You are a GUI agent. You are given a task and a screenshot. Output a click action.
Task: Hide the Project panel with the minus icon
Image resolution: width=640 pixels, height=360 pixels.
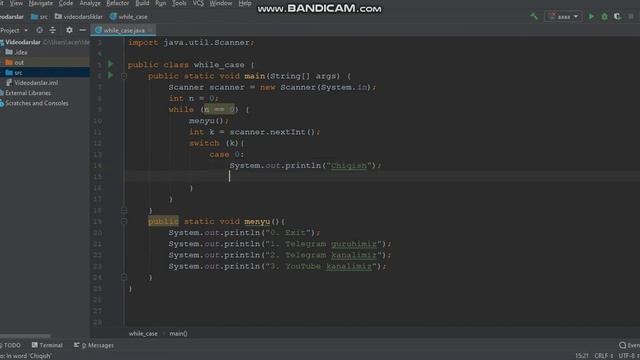tap(82, 30)
